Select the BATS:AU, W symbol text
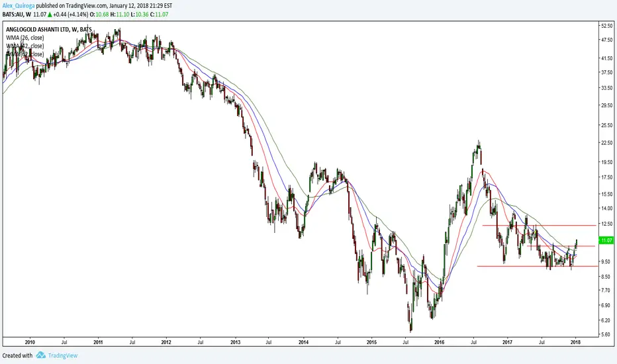 click(17, 15)
